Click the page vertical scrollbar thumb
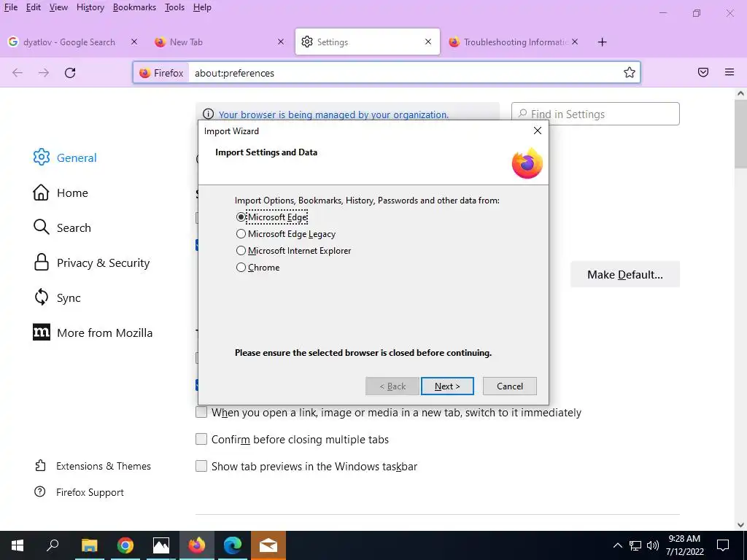 point(740,133)
